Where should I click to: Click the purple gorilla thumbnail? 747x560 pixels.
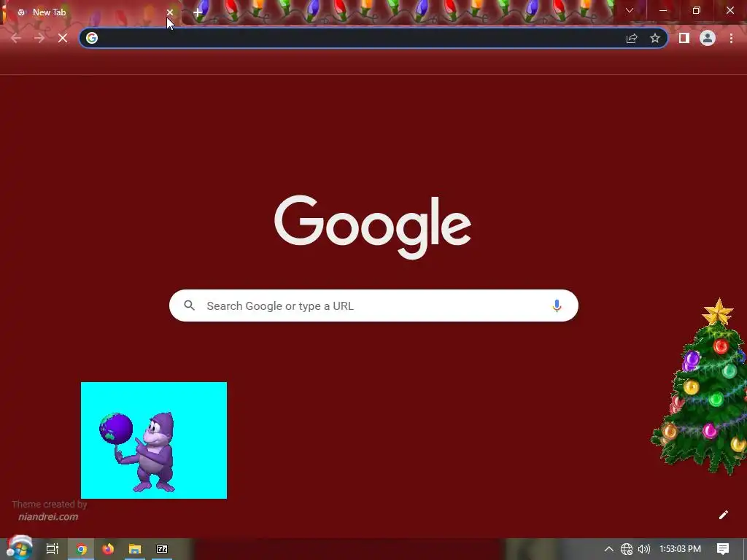point(154,440)
